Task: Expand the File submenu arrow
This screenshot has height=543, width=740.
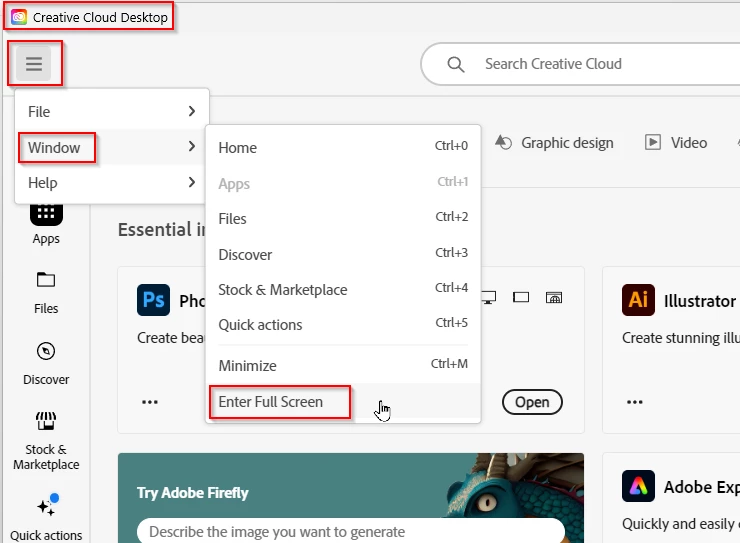Action: (192, 111)
